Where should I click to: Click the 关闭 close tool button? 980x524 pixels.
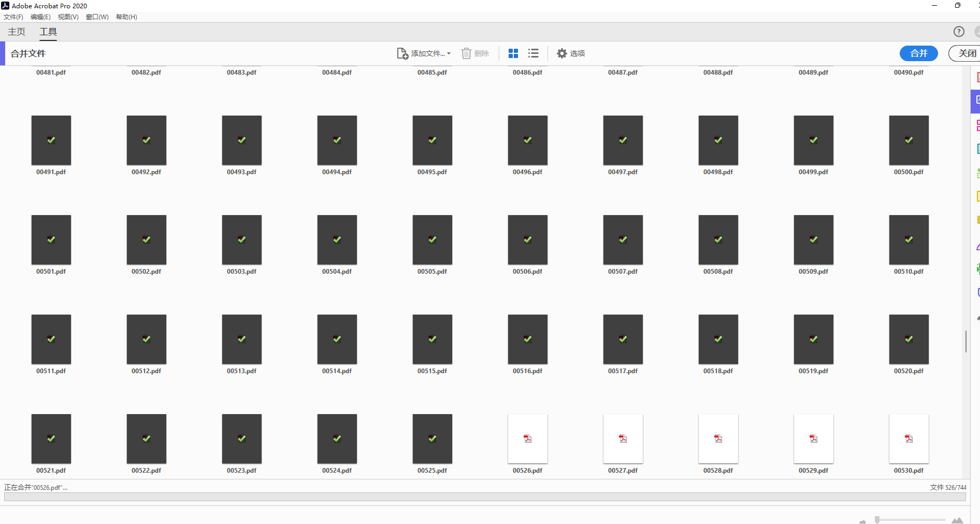967,53
